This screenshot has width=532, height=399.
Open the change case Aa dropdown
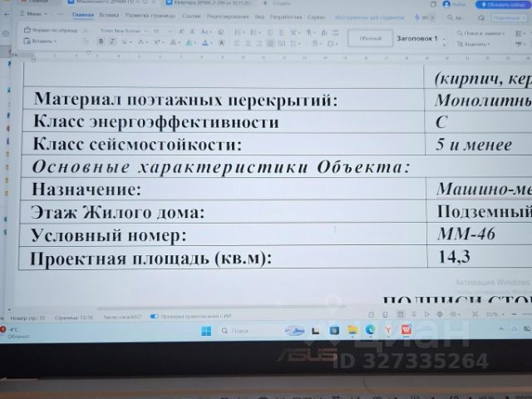pos(205,32)
